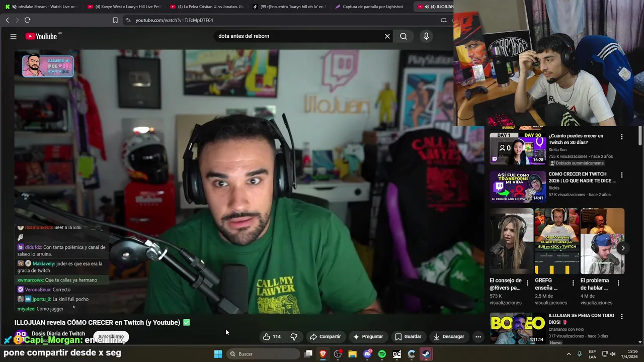Open the 'El problema de hablar' short thumbnail
Image resolution: width=644 pixels, height=362 pixels.
(x=602, y=241)
